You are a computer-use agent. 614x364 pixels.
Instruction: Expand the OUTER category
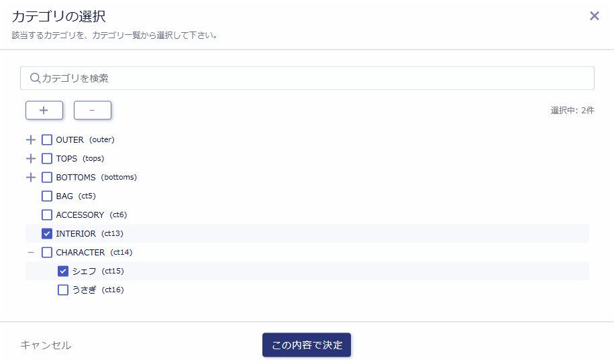point(30,140)
